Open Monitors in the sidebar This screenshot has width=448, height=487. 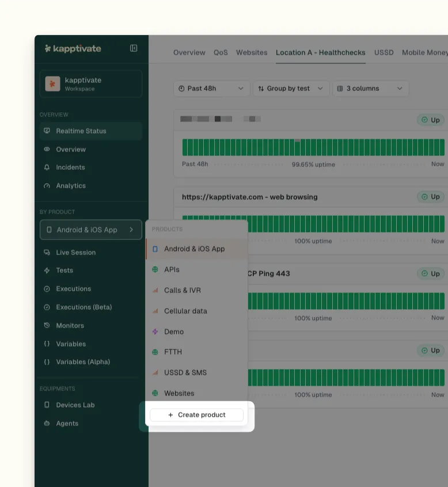(91, 325)
